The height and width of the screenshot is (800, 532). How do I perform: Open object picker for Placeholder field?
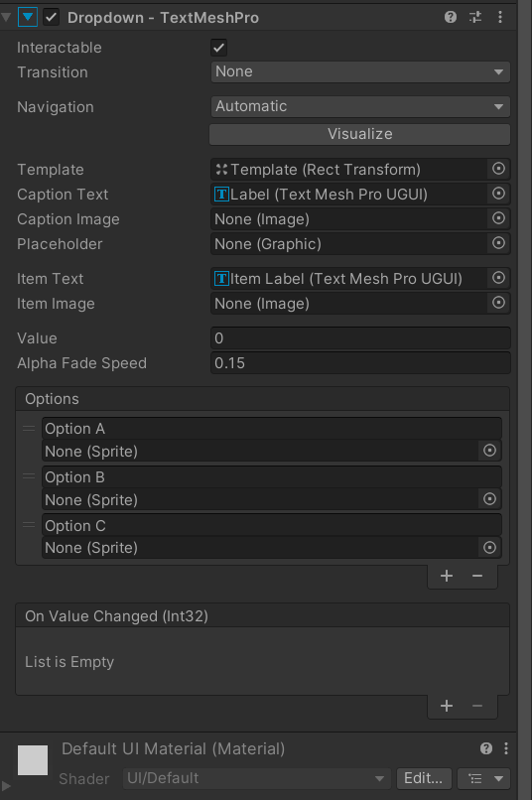click(498, 243)
